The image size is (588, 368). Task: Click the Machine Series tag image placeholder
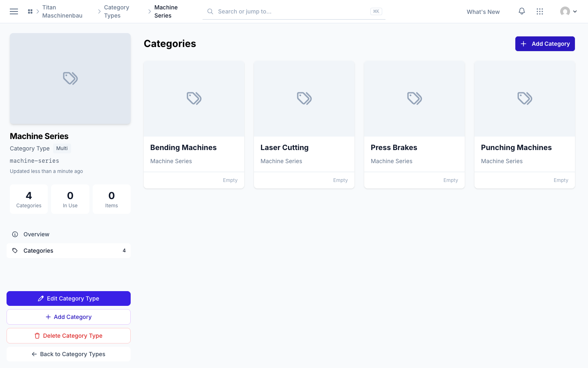pos(70,79)
